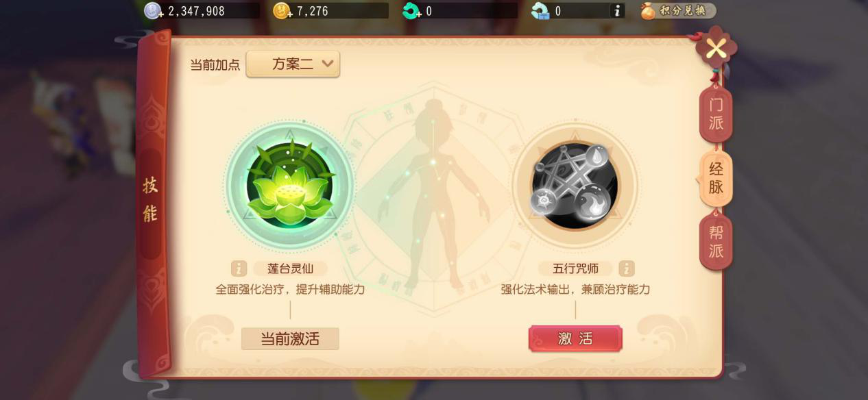
Task: Switch to the 帮派 tab
Action: click(x=716, y=242)
